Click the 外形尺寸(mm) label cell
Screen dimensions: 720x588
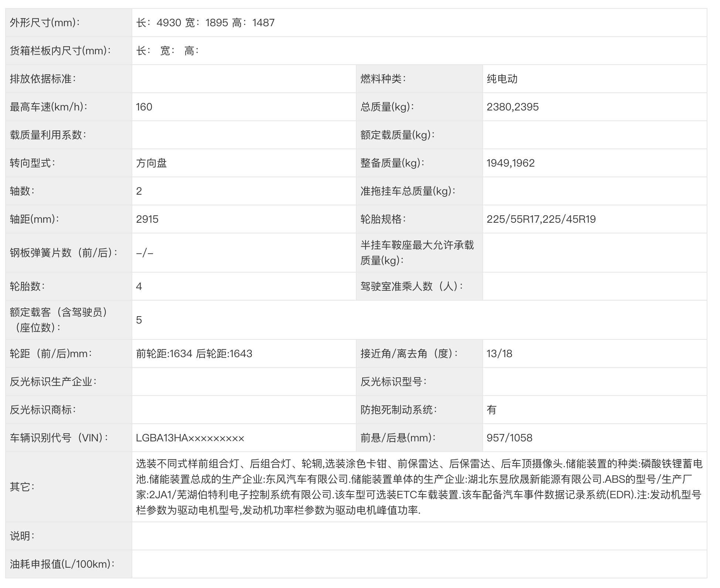coord(45,23)
